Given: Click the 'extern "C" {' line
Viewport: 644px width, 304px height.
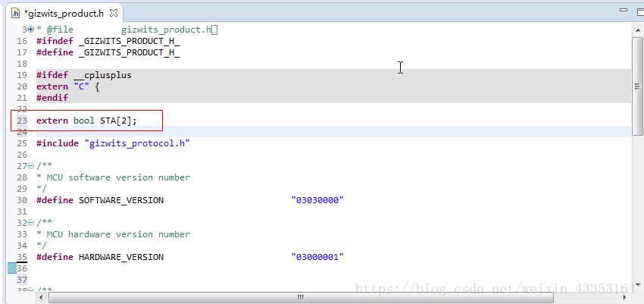Looking at the screenshot, I should pos(67,86).
